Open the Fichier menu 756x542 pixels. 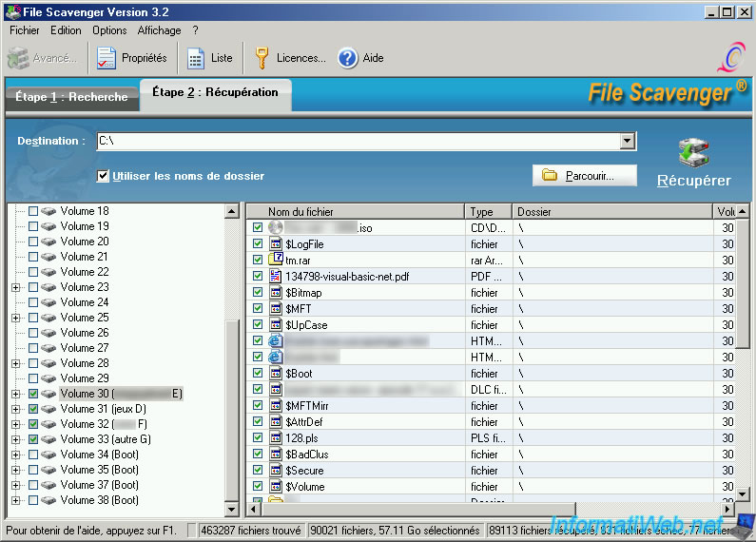25,30
